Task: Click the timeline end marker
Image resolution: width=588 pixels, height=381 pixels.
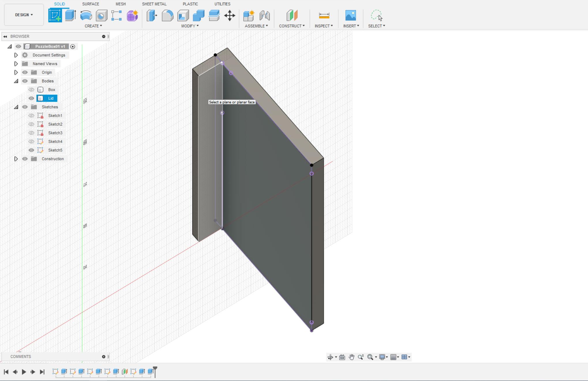Action: 155,371
